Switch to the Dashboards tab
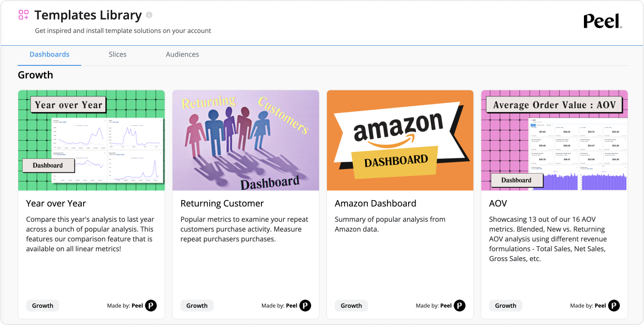 (49, 55)
